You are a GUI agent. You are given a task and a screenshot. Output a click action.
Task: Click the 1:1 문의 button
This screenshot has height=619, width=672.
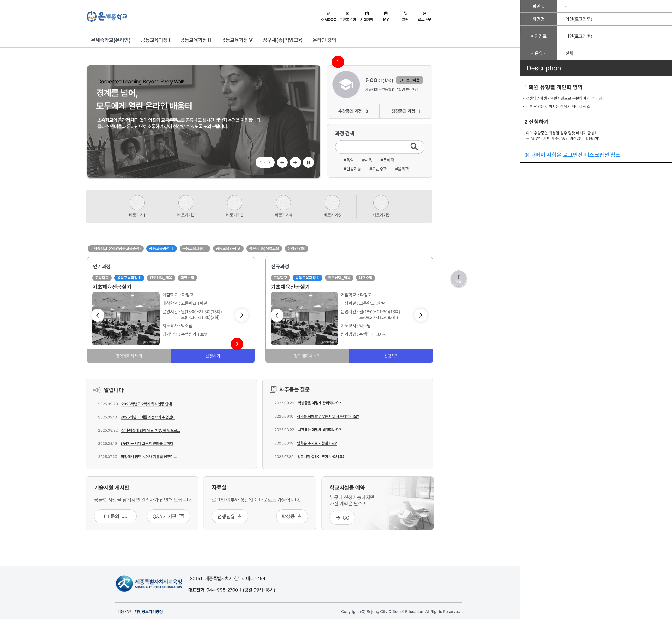click(x=115, y=516)
